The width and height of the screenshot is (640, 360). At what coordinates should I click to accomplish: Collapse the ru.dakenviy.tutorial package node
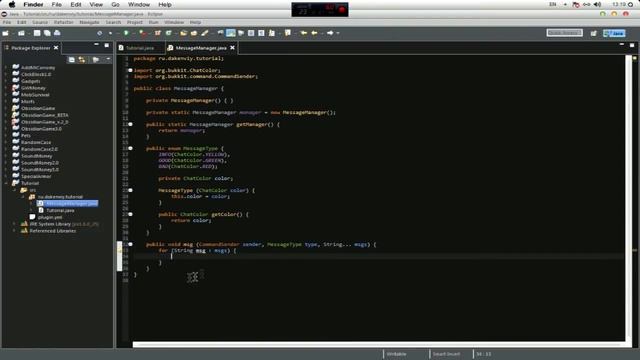tap(23, 197)
